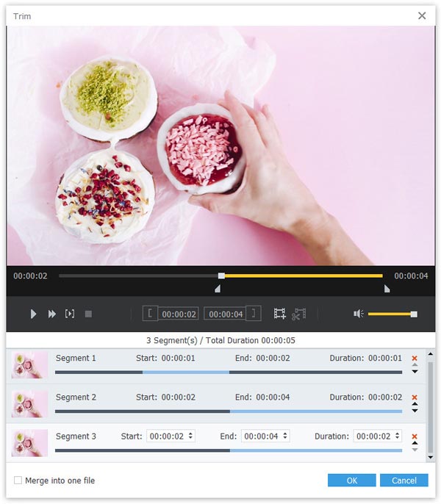Screen dimensions: 441x504
Task: Enable Merge into one file checkbox
Action: point(18,480)
